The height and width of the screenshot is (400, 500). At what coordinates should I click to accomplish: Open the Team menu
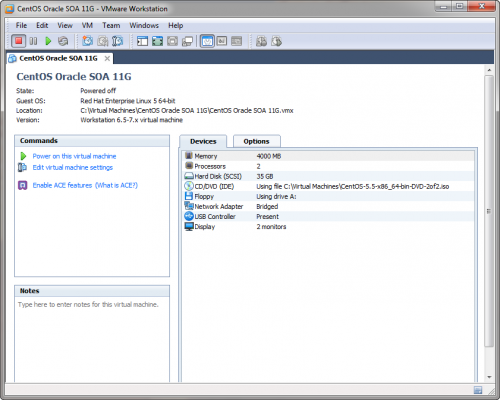(x=111, y=25)
